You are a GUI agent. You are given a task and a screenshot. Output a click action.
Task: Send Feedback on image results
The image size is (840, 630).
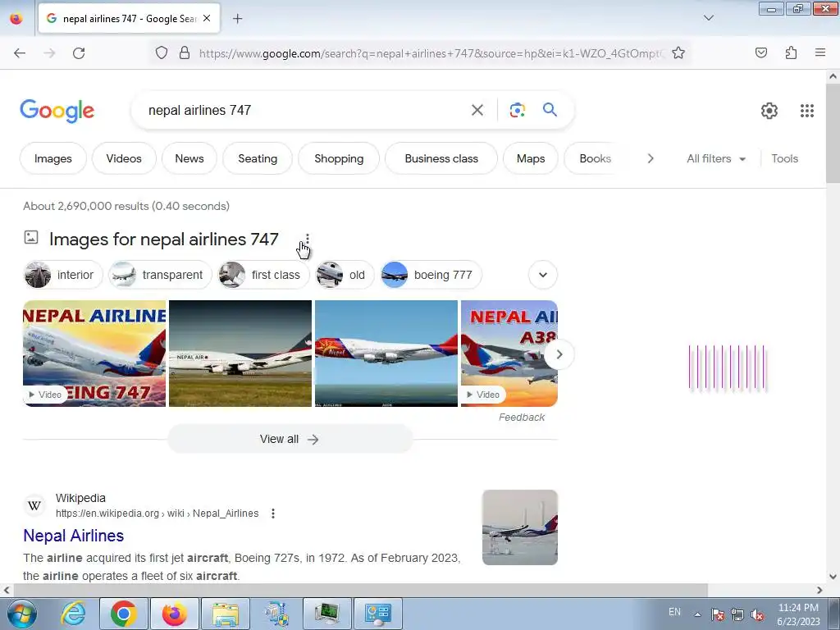tap(521, 418)
